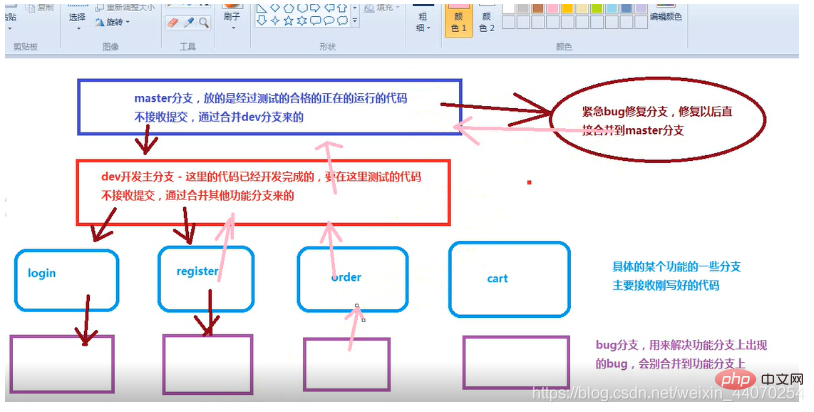Choose the down arrow shape
The height and width of the screenshot is (412, 814).
[262, 21]
